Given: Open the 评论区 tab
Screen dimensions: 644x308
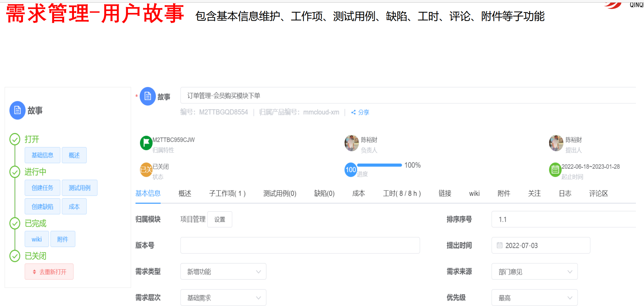Looking at the screenshot, I should point(598,194).
